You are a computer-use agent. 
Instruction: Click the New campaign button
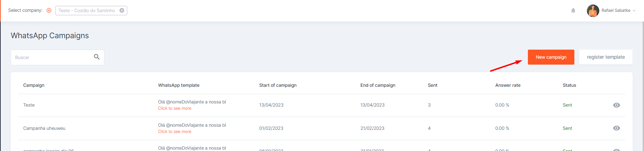551,57
